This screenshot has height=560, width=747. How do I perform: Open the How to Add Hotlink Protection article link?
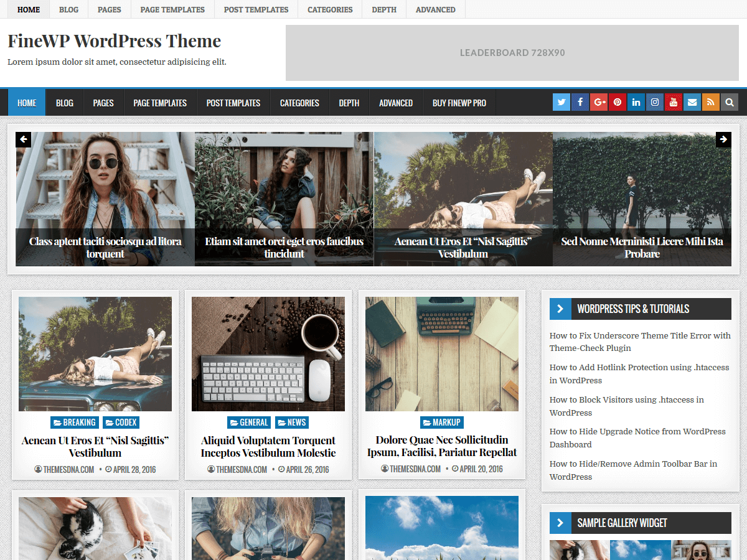point(639,374)
